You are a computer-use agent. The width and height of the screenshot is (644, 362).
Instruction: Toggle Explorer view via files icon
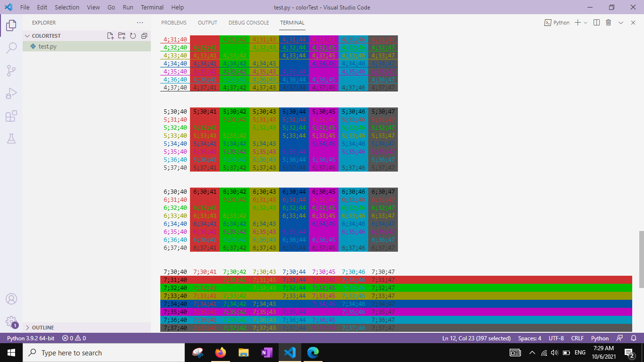tap(11, 25)
